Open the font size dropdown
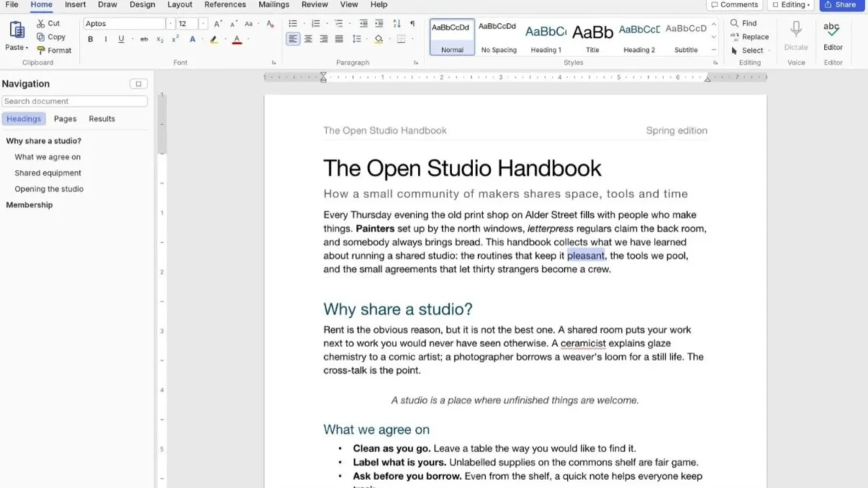Screen dimensions: 868x488 coord(204,24)
